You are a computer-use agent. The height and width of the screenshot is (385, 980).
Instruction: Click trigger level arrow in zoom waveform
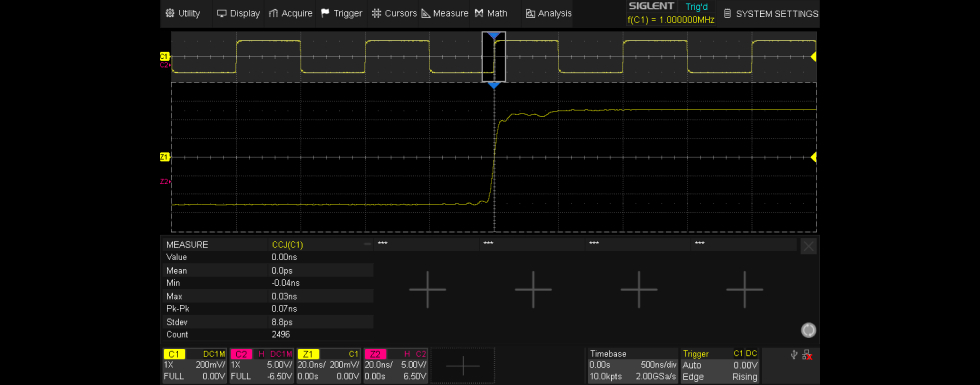[x=814, y=158]
